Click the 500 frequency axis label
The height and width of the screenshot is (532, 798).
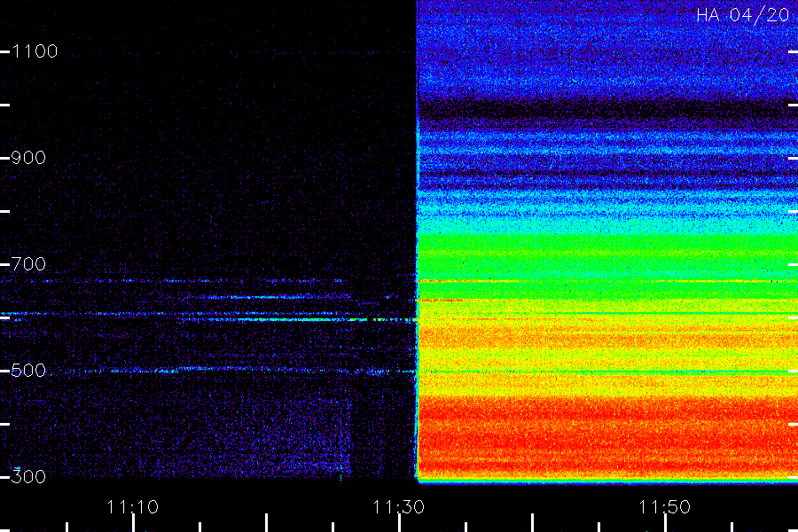[x=28, y=371]
